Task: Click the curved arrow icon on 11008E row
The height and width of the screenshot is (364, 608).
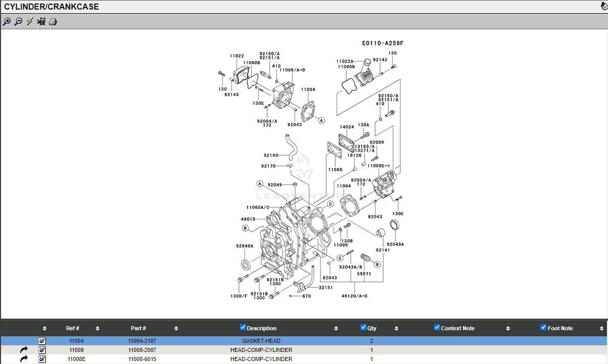Action: 24,359
